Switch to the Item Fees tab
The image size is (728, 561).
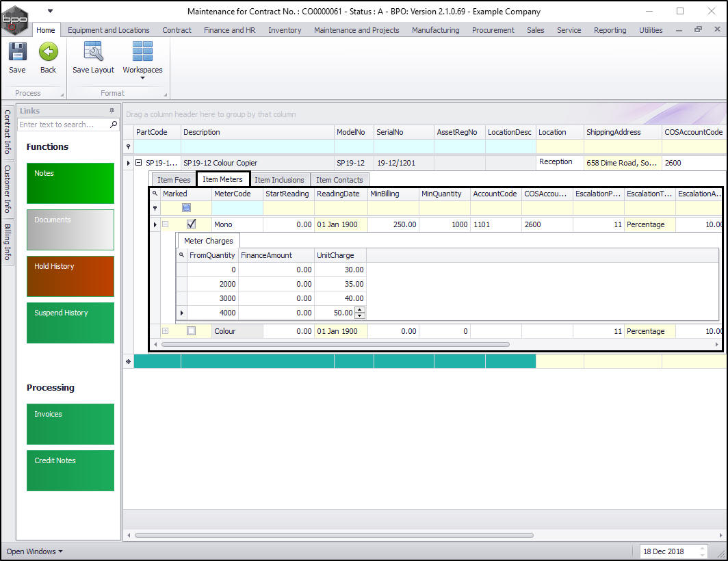[174, 180]
